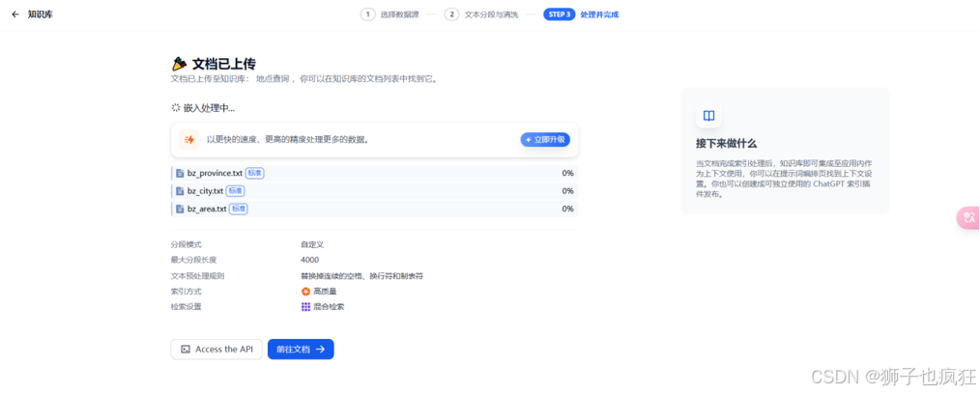980x394 pixels.
Task: Select the bz_area.txt file name
Action: tap(207, 210)
